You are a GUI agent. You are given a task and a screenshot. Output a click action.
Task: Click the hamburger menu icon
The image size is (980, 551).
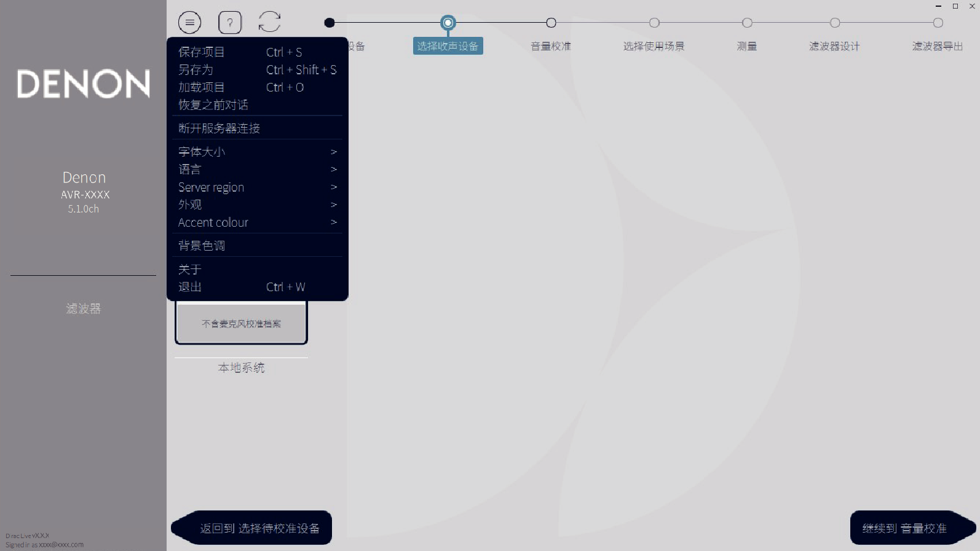(x=190, y=23)
